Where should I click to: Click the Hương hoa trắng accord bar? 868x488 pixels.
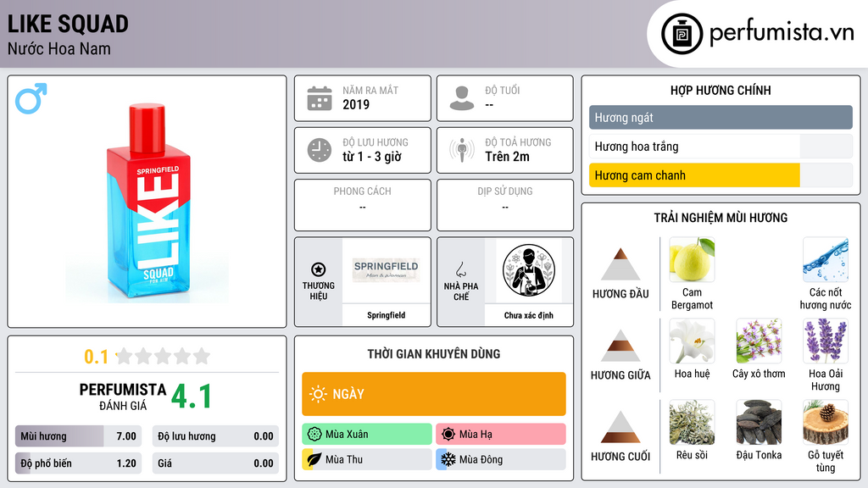721,146
